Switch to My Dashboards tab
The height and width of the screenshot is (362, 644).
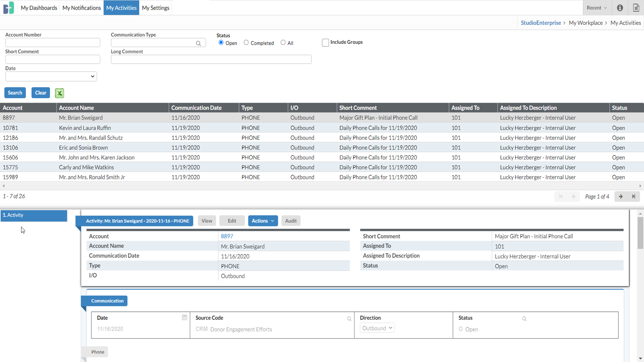tap(39, 8)
